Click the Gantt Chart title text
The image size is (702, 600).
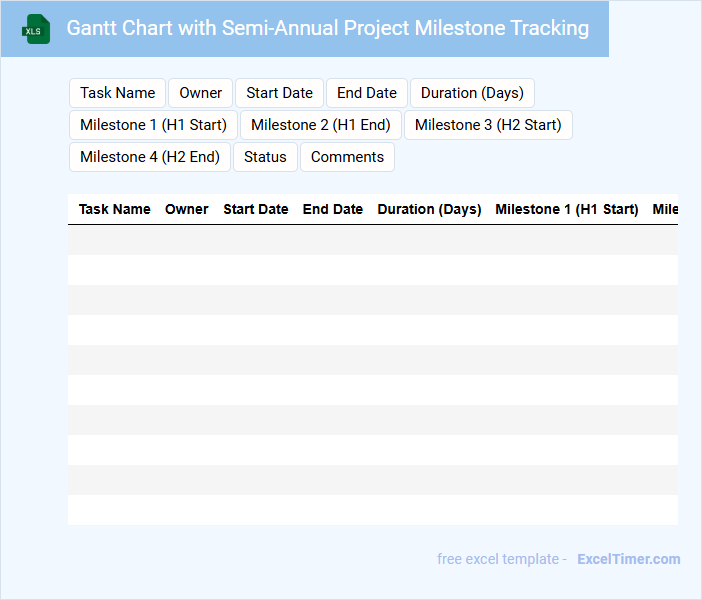coord(328,28)
